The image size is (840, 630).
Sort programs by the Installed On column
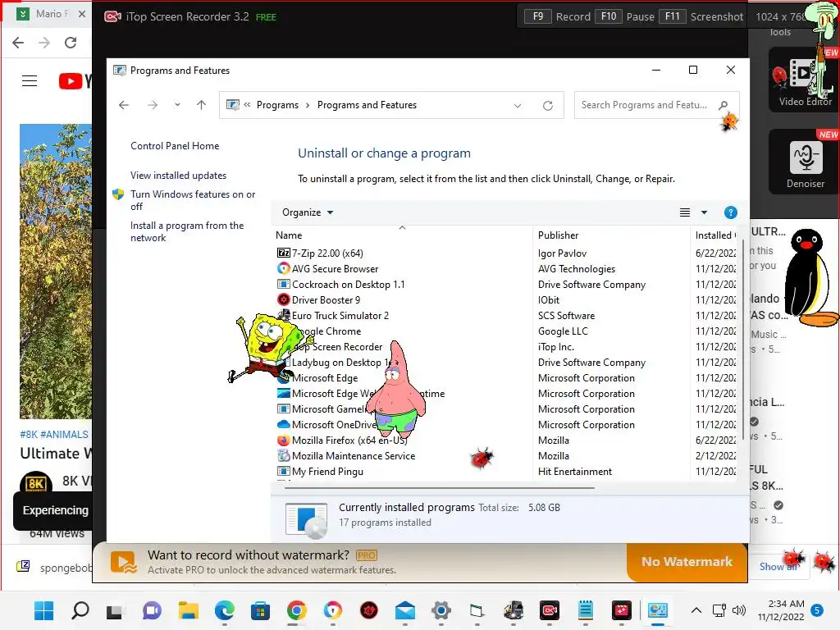tap(715, 235)
